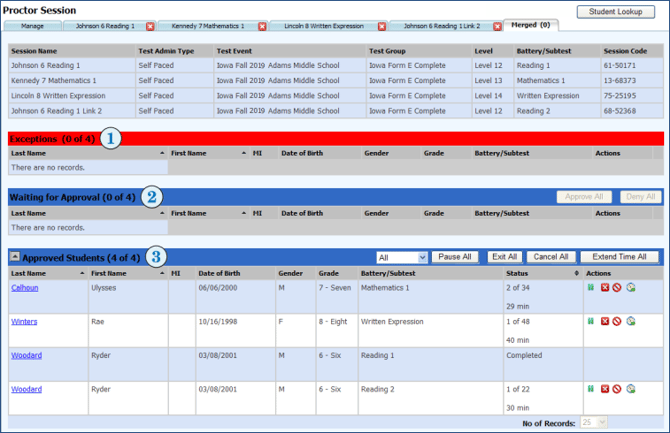Screen dimensions: 670x433
Task: Open Calhoun student link
Action: click(x=25, y=288)
